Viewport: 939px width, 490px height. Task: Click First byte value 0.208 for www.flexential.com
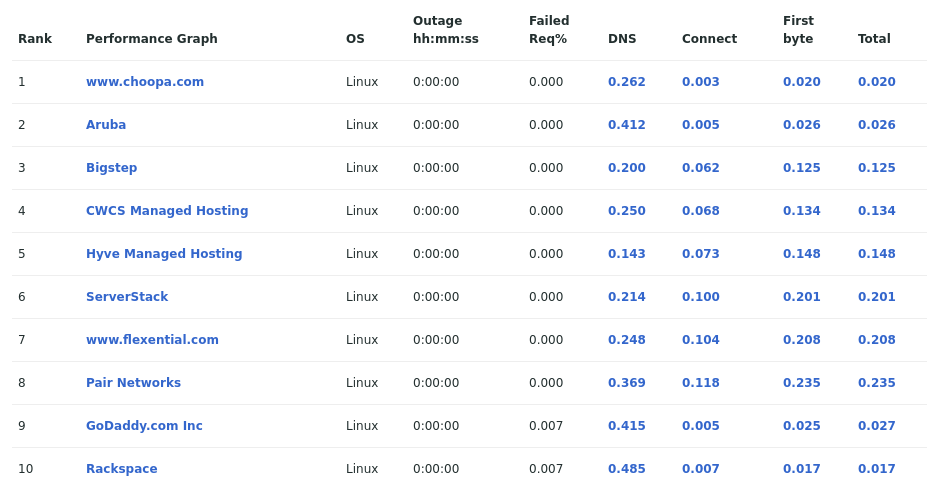click(802, 340)
